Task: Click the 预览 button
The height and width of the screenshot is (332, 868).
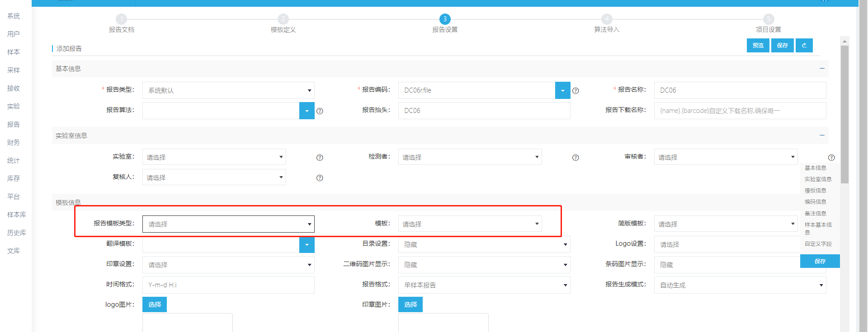Action: pyautogui.click(x=758, y=45)
